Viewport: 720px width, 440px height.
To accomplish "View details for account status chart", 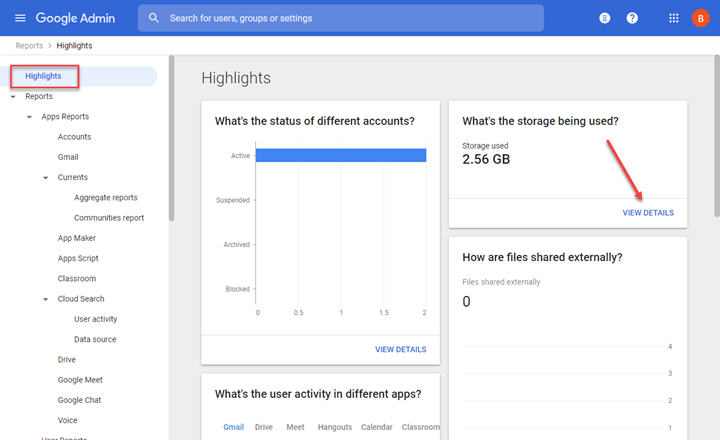I will (x=400, y=349).
